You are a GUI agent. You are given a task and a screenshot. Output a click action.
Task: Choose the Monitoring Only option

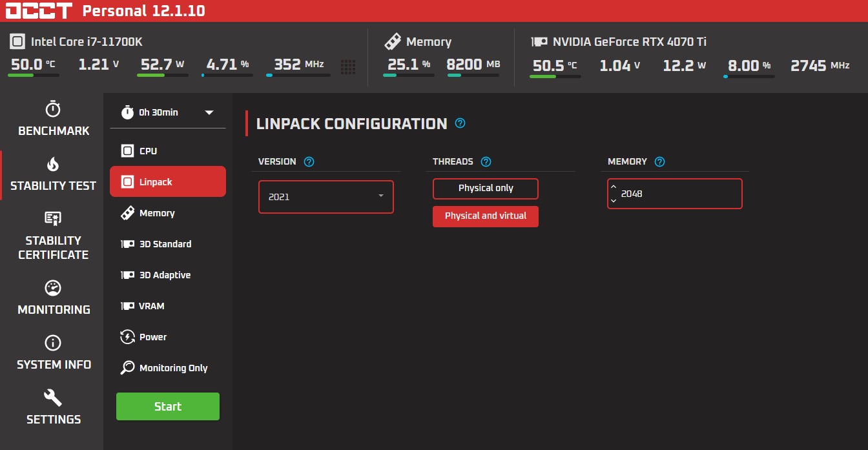coord(173,368)
